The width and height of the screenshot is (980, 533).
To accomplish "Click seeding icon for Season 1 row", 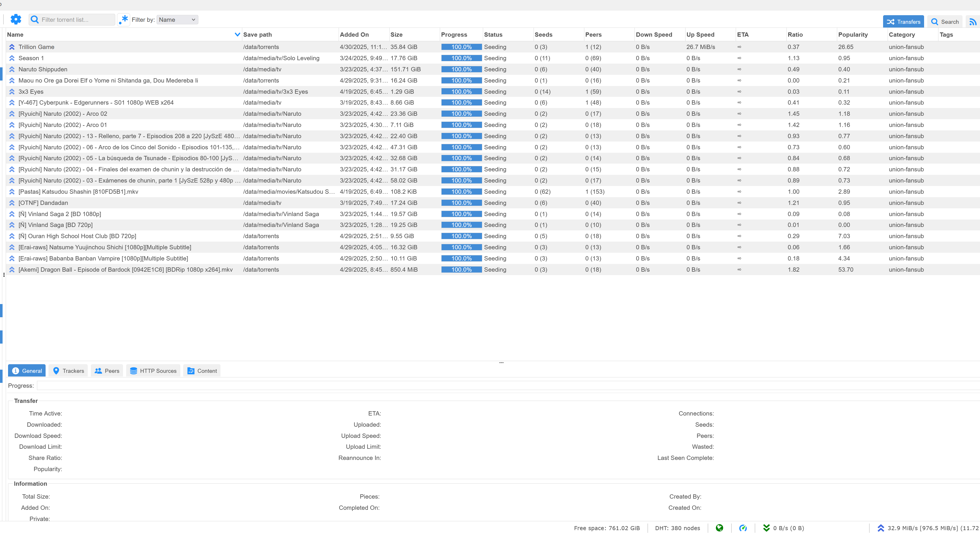I will [12, 58].
